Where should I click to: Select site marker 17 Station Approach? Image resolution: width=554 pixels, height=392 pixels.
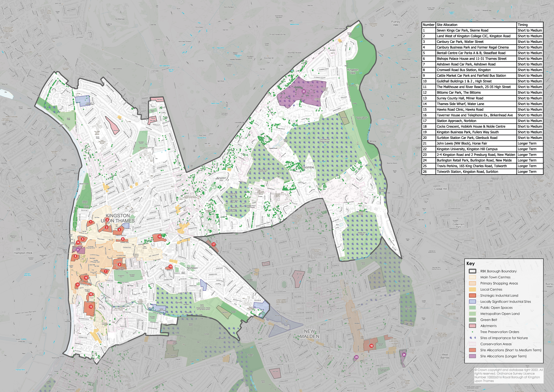214,244
